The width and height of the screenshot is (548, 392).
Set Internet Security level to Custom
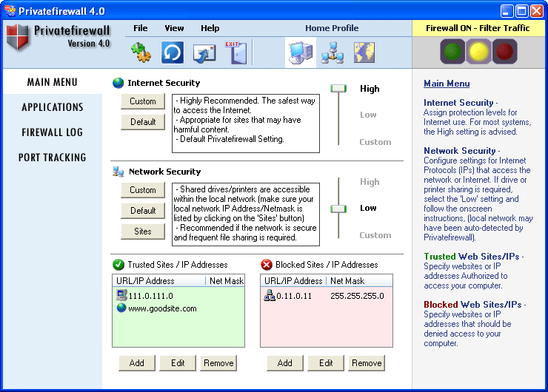[x=375, y=142]
